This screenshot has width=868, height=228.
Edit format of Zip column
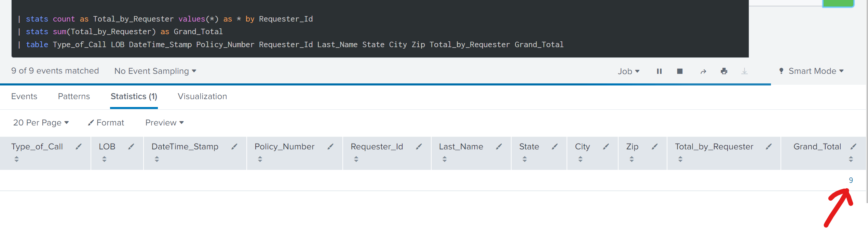[x=654, y=147]
